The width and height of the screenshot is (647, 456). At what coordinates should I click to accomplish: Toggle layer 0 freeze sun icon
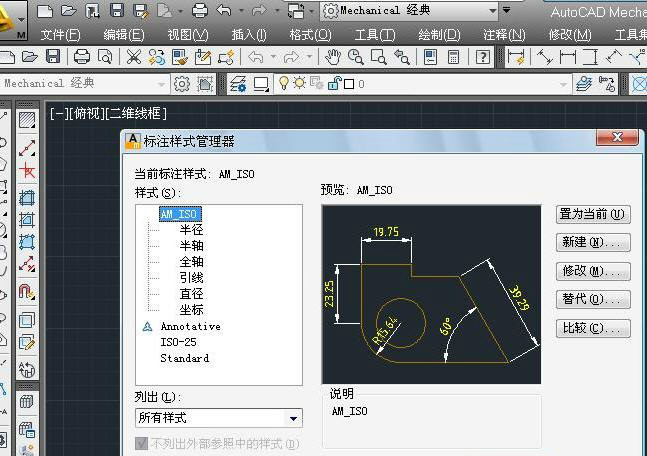(x=300, y=83)
